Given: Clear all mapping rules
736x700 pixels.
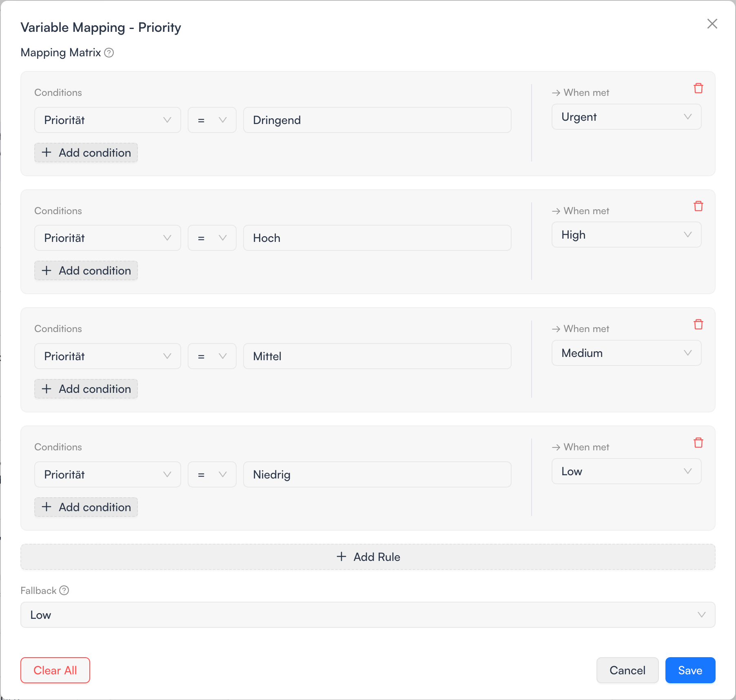Looking at the screenshot, I should [55, 670].
